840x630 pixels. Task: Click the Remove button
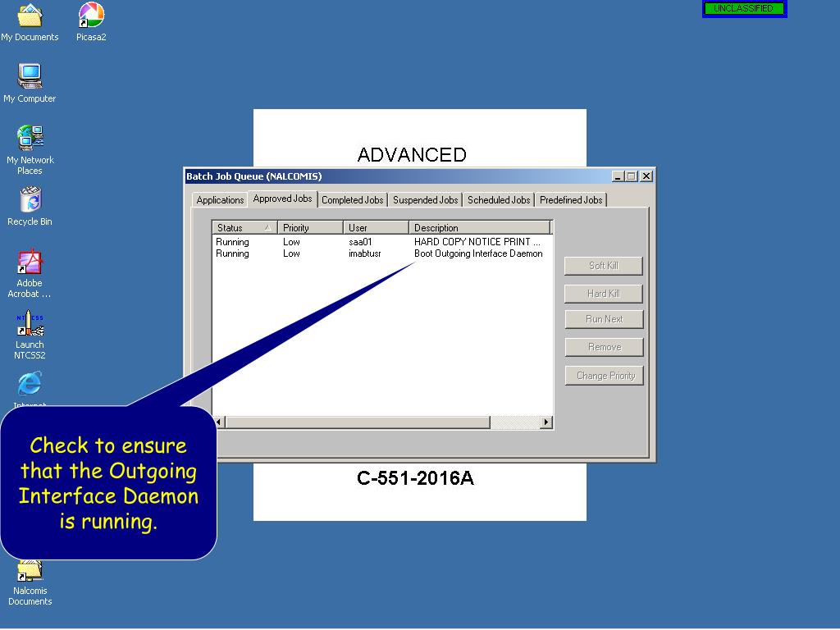point(605,347)
